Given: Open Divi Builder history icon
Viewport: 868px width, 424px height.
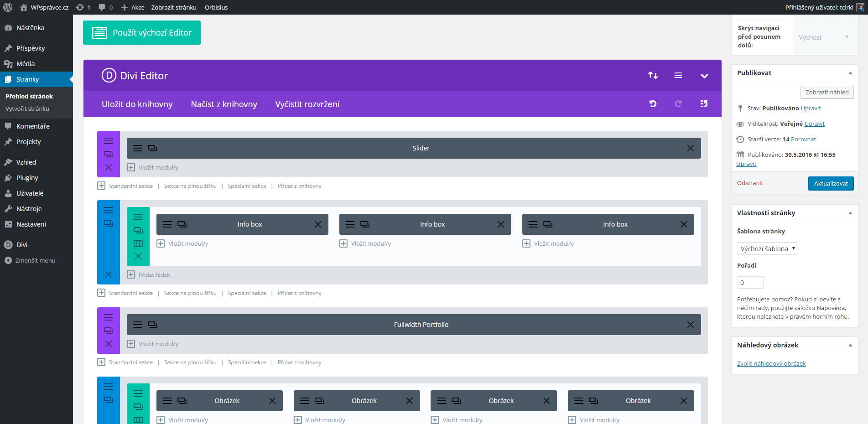Looking at the screenshot, I should pyautogui.click(x=704, y=104).
